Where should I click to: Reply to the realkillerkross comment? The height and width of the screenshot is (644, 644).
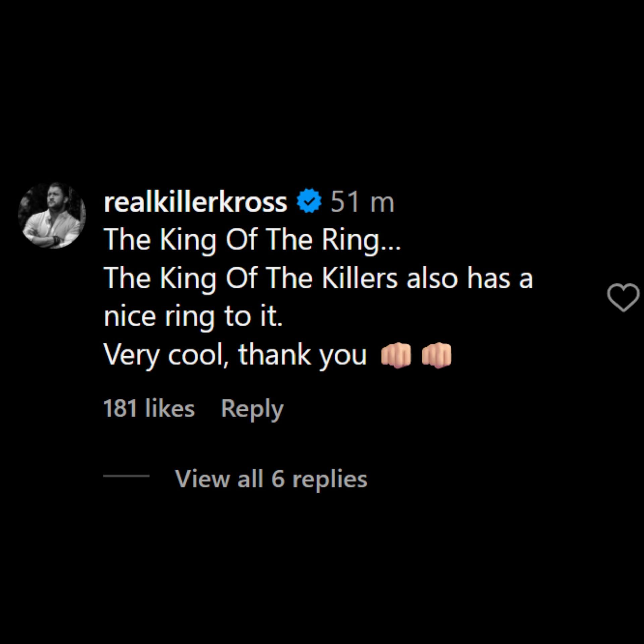(x=252, y=409)
